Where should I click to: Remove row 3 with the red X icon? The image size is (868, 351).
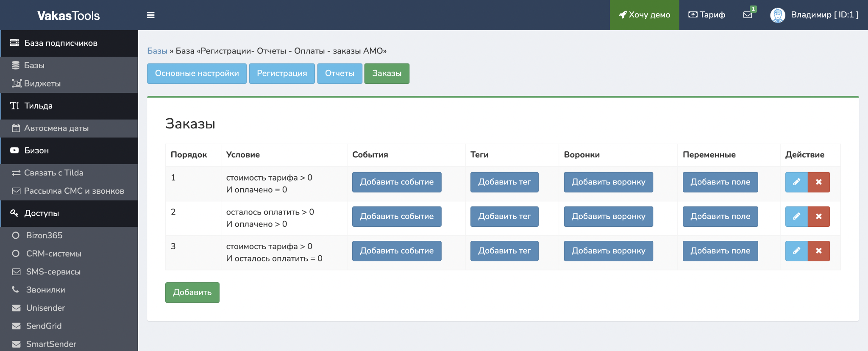click(818, 251)
